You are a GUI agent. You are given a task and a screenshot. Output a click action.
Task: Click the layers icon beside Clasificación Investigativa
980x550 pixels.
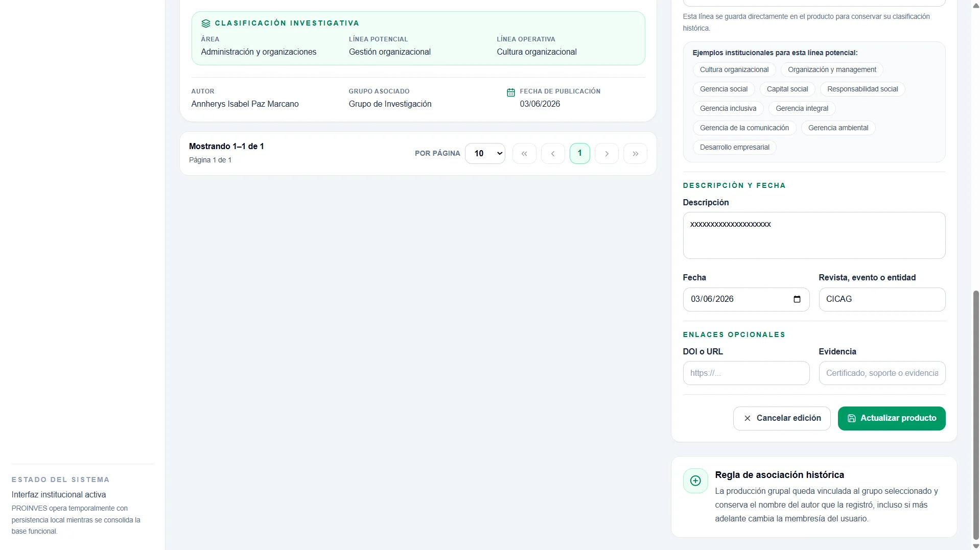206,23
